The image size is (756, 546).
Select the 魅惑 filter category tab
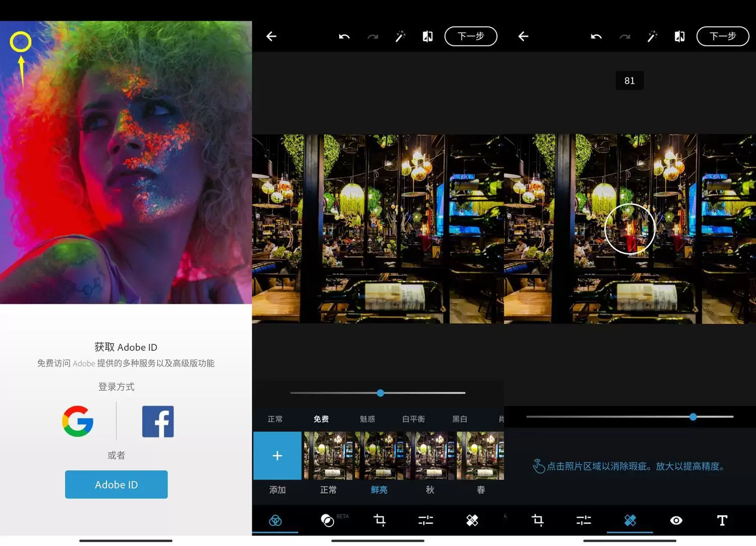coord(367,419)
